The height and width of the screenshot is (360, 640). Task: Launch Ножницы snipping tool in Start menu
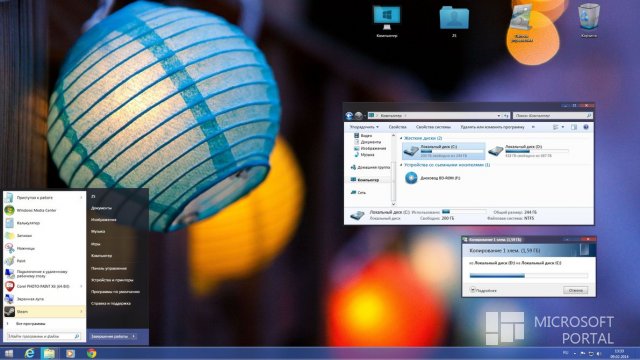point(25,248)
